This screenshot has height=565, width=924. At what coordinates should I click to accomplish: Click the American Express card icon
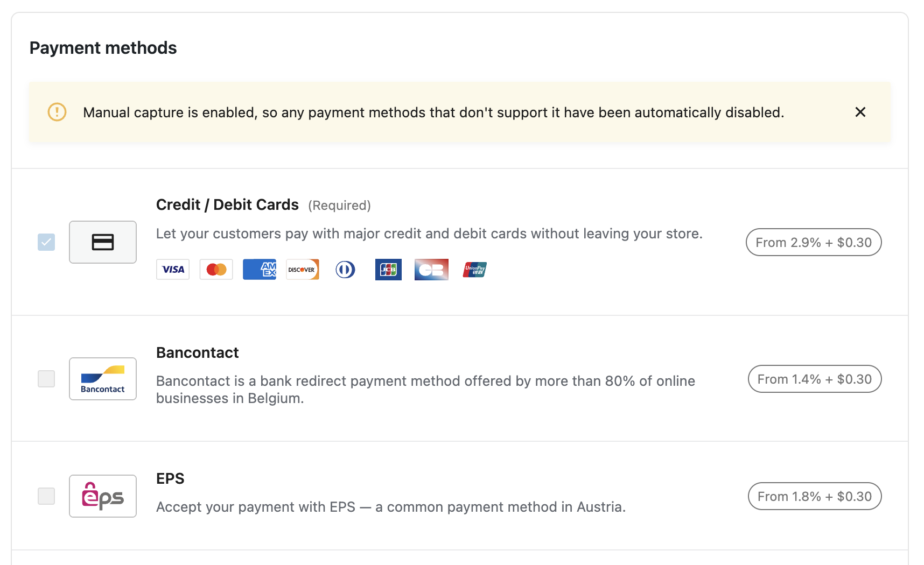260,270
